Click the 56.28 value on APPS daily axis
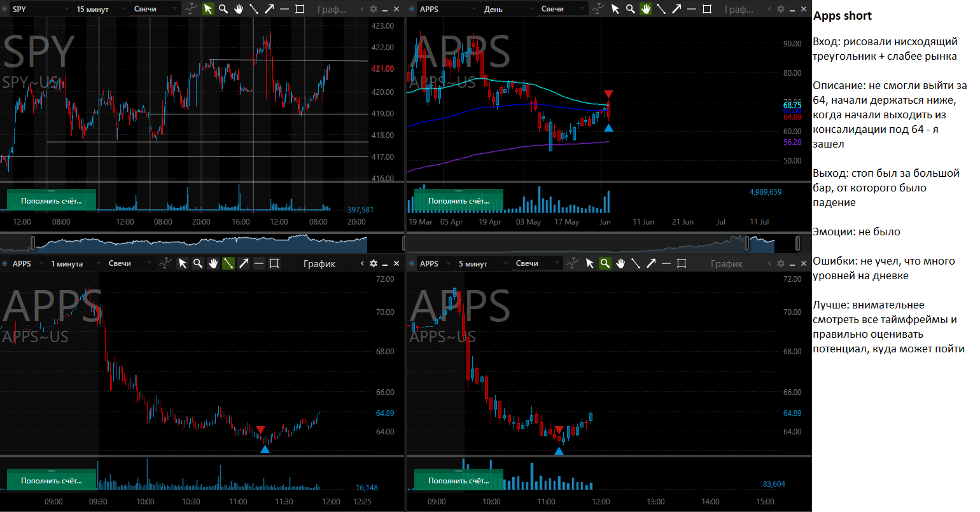Image resolution: width=980 pixels, height=512 pixels. [792, 142]
